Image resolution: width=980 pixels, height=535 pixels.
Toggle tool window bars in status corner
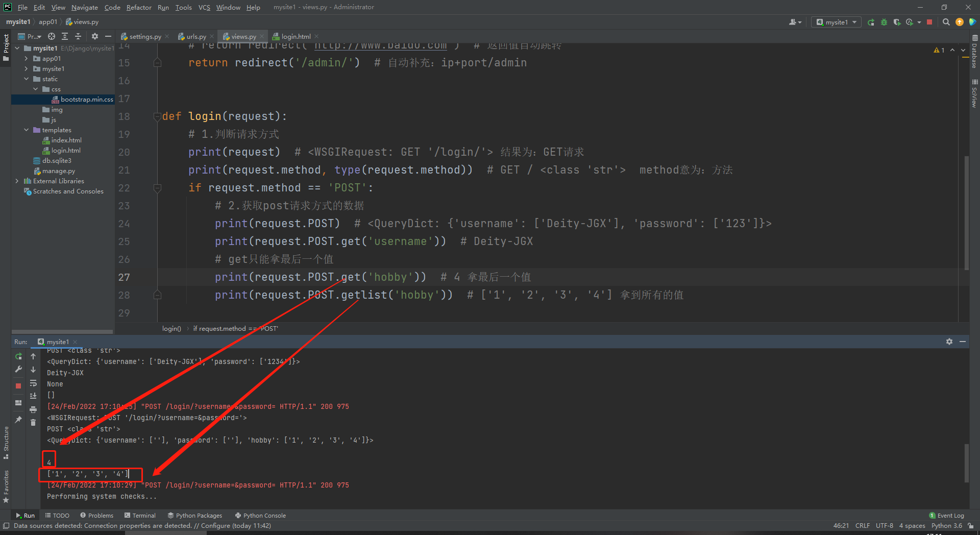click(6, 526)
